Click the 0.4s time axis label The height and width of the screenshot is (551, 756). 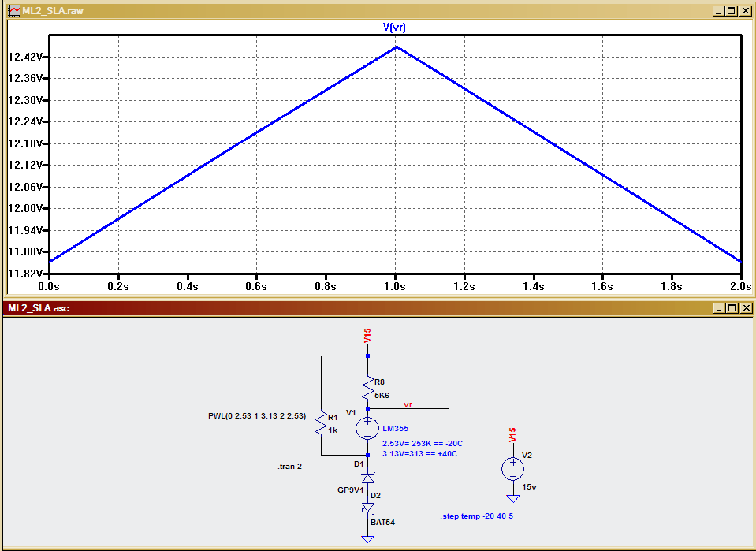187,287
